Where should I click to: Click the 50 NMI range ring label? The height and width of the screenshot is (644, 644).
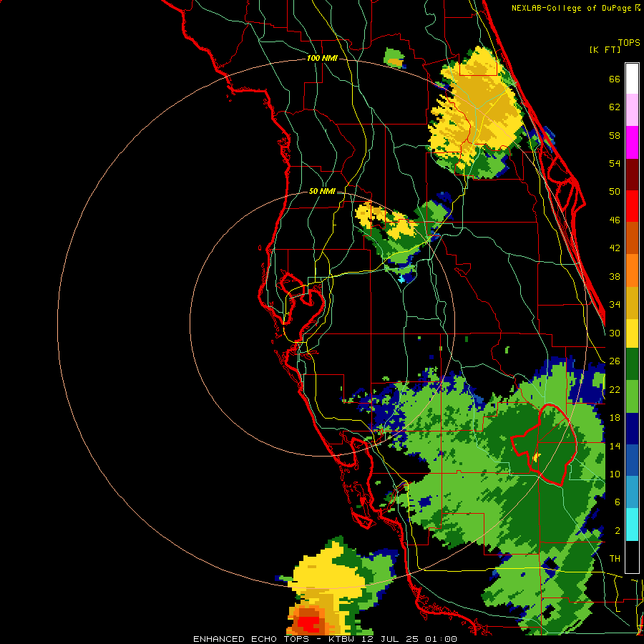click(x=322, y=191)
